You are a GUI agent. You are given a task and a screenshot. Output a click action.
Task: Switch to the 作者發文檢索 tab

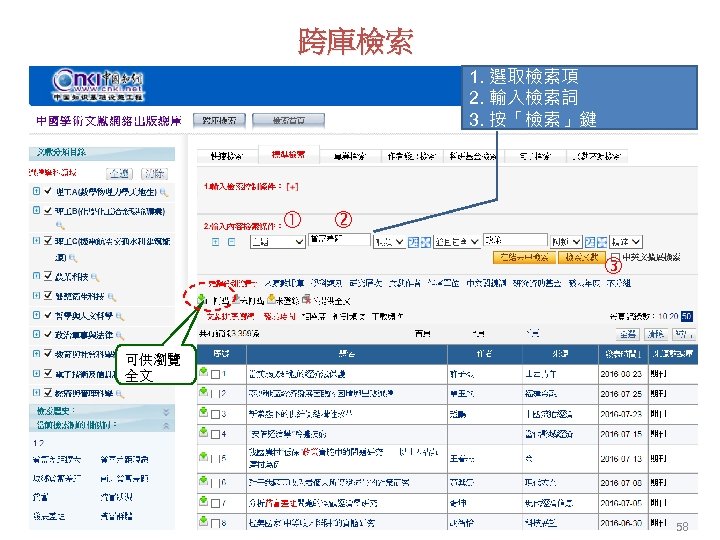pyautogui.click(x=411, y=156)
